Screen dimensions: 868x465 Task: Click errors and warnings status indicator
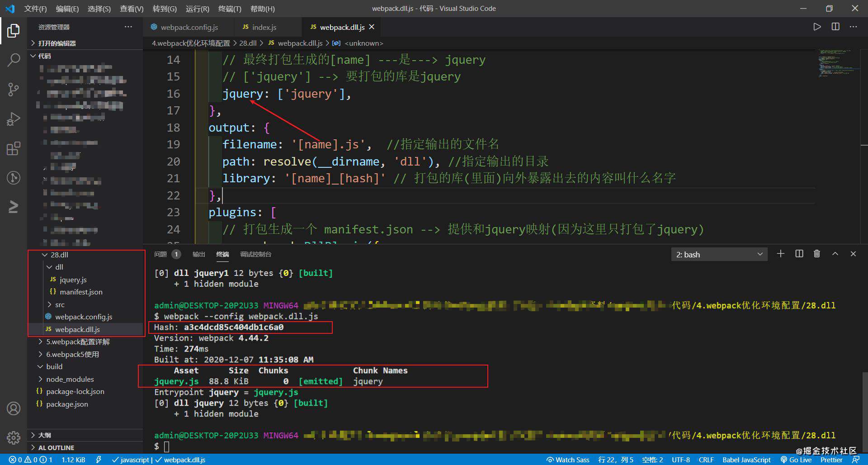click(30, 460)
